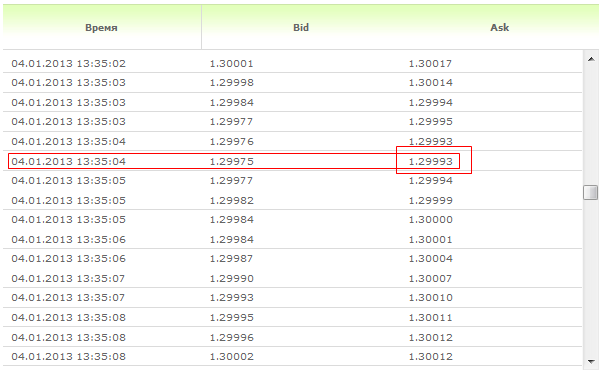Click the boxed Ask value 1.29993

(x=431, y=162)
